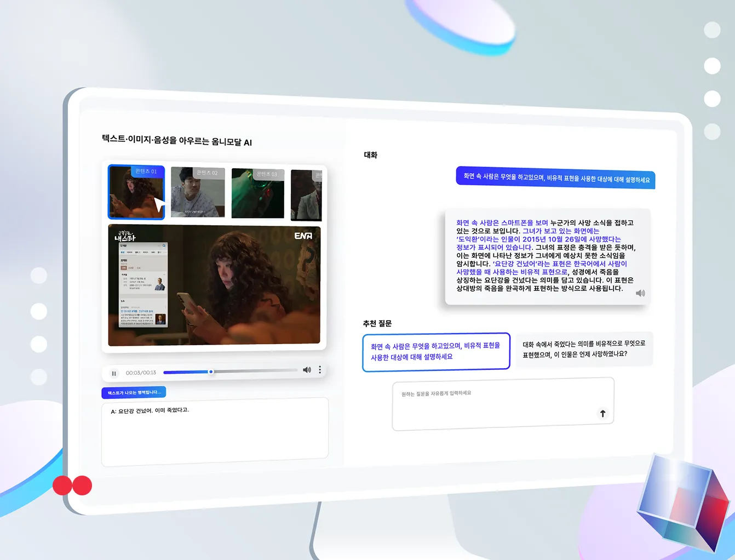Click the 텍스트가 나오는 영역입니다 label tag
The image size is (735, 560).
[x=134, y=392]
